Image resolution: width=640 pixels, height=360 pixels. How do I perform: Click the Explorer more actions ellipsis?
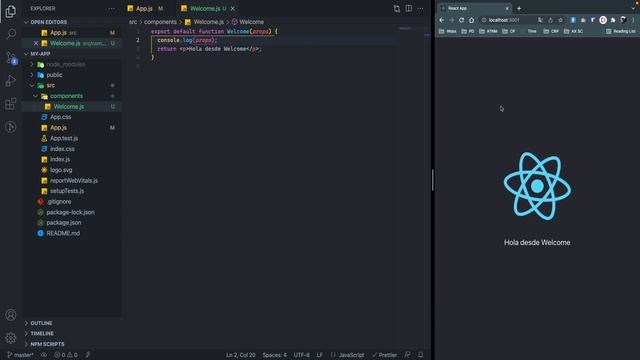pyautogui.click(x=111, y=9)
